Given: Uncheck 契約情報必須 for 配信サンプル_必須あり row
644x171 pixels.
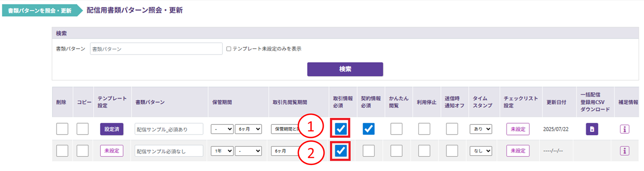Looking at the screenshot, I should [x=369, y=129].
